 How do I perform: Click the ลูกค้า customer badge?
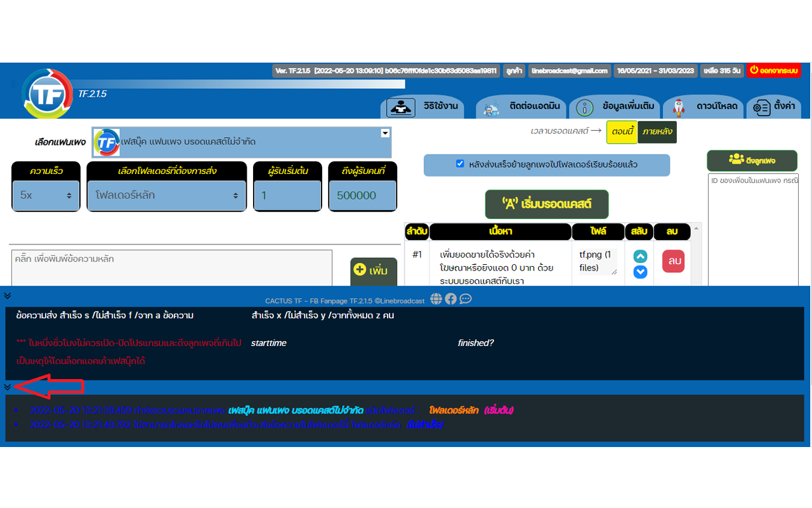[514, 70]
